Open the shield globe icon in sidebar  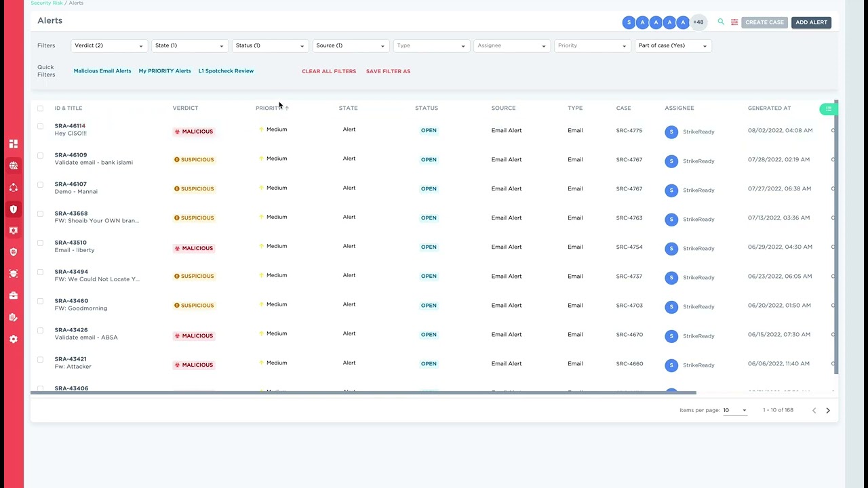point(13,252)
